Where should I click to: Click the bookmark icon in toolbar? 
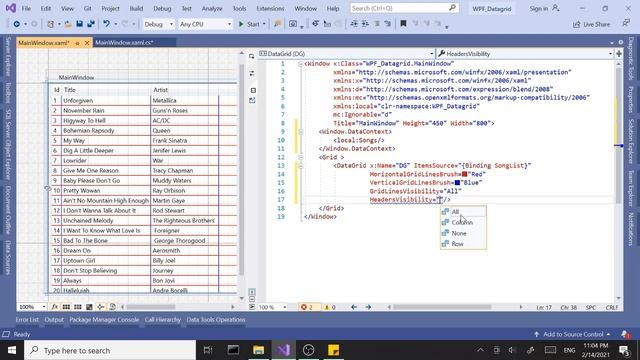tap(403, 24)
